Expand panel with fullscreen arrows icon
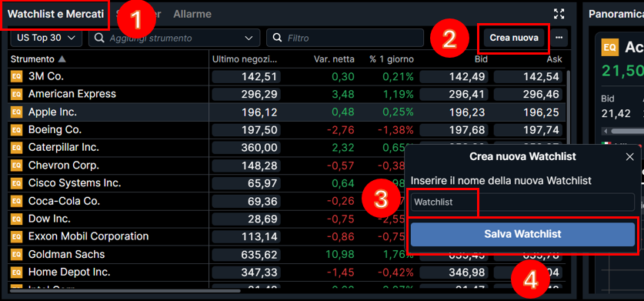The width and height of the screenshot is (644, 301). point(559,14)
